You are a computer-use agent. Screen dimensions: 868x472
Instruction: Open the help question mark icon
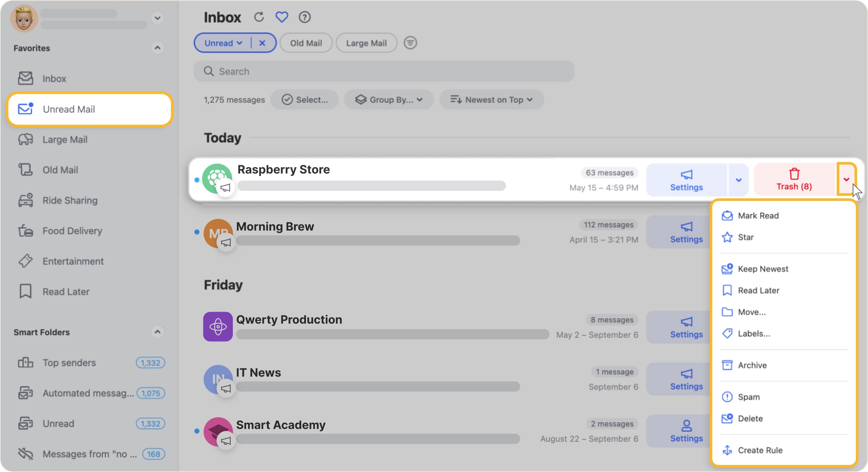[304, 17]
